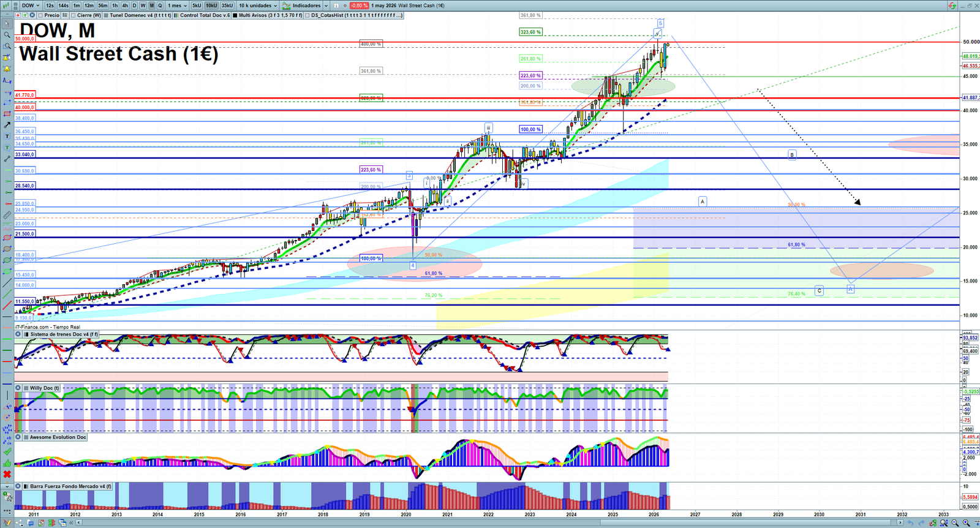980x528 pixels.
Task: Select the 35kU units toggle
Action: coord(227,6)
